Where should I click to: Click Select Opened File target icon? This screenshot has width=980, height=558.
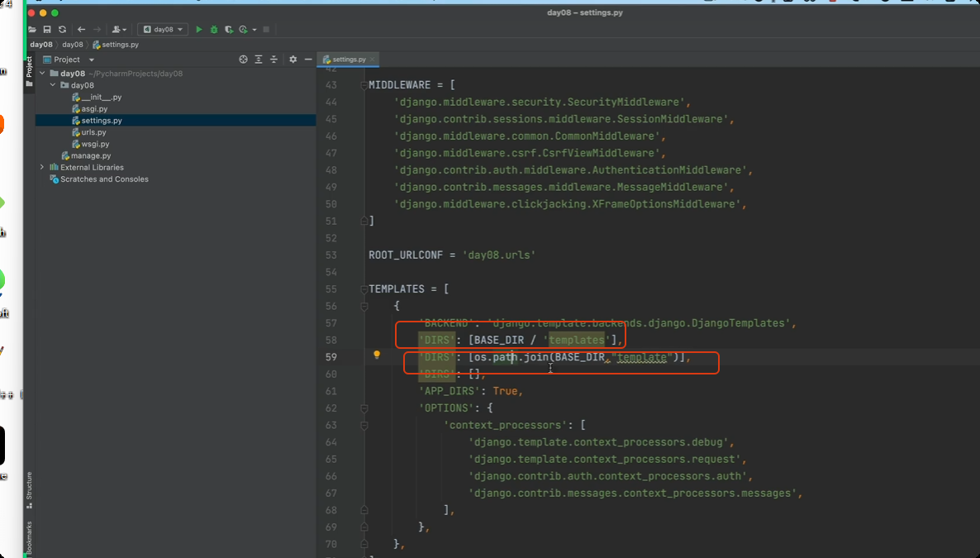coord(243,60)
